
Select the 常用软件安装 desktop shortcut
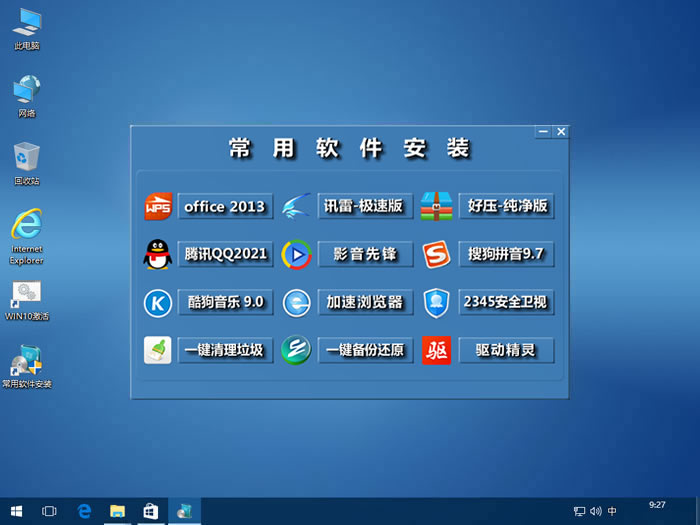click(x=27, y=367)
